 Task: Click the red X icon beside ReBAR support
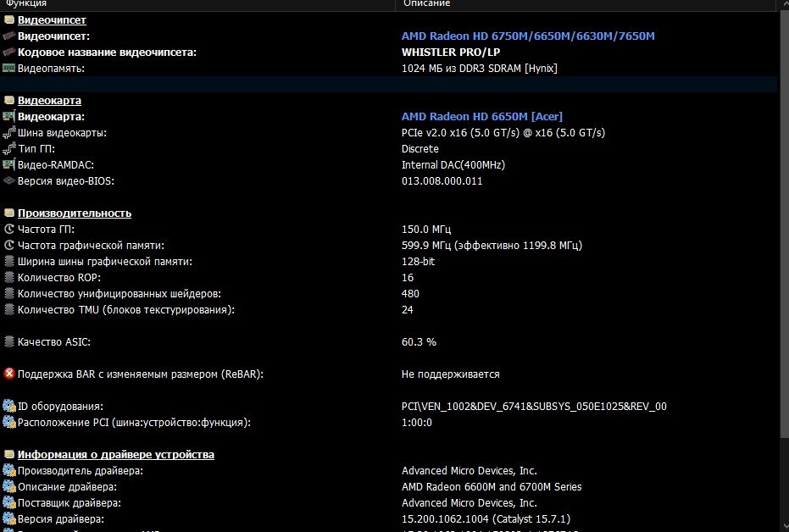coord(9,374)
